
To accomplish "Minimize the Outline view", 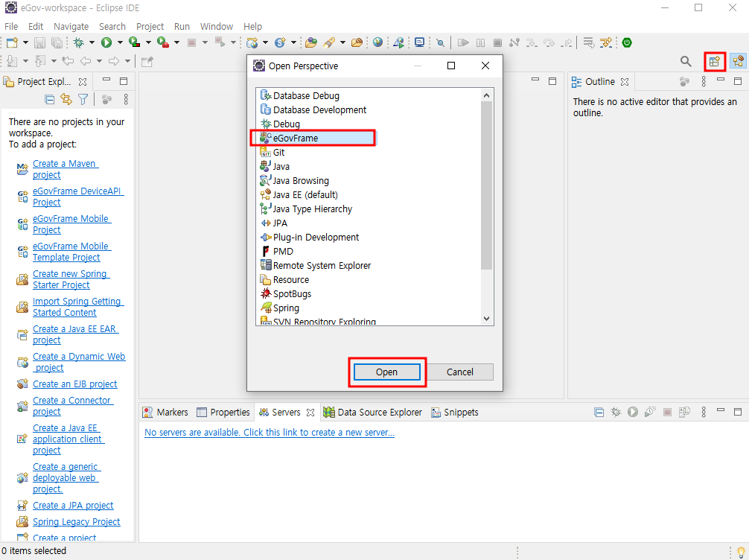I will click(721, 80).
